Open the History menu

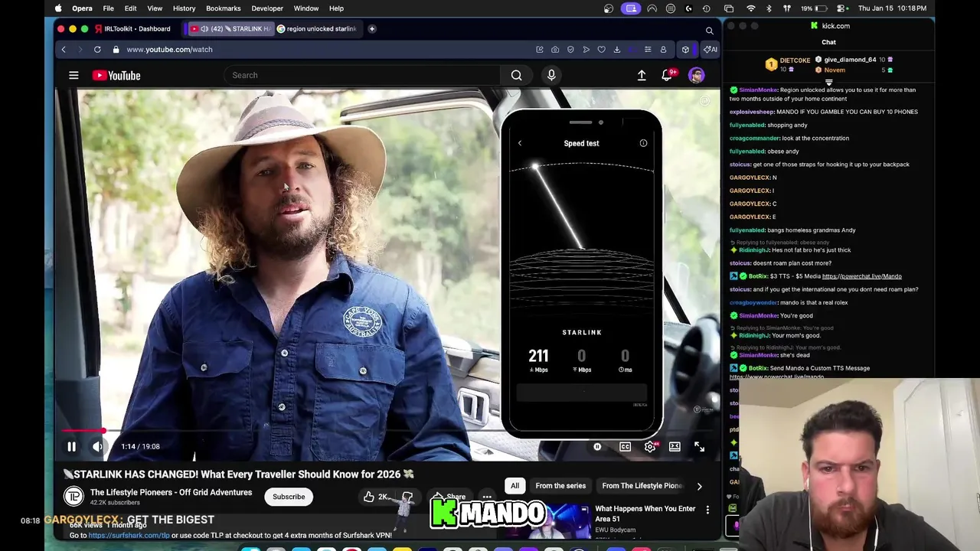[184, 8]
